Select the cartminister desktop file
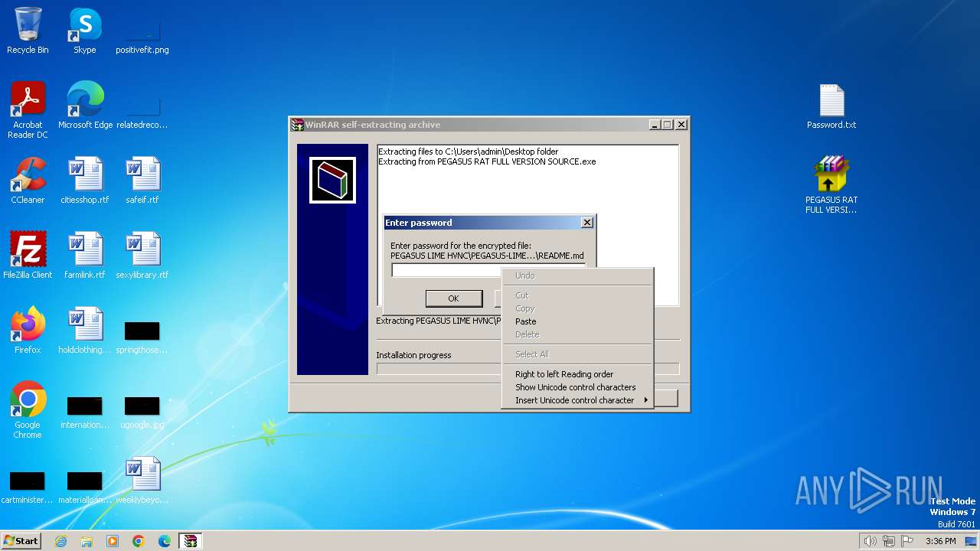This screenshot has width=980, height=551. coord(28,486)
